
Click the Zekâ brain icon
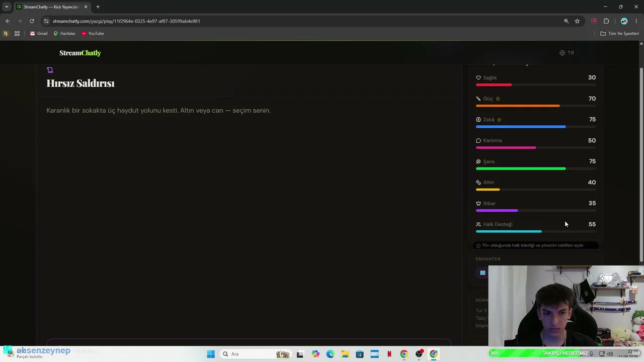click(x=478, y=120)
